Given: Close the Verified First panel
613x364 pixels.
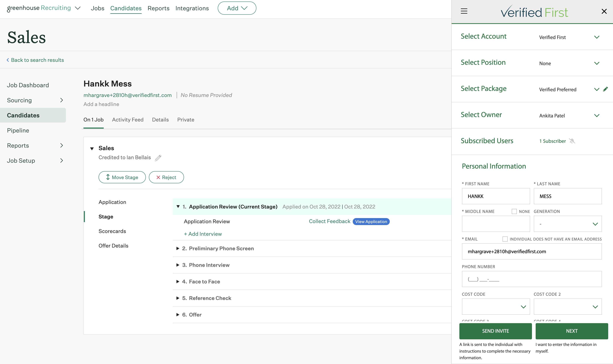Looking at the screenshot, I should 604,11.
